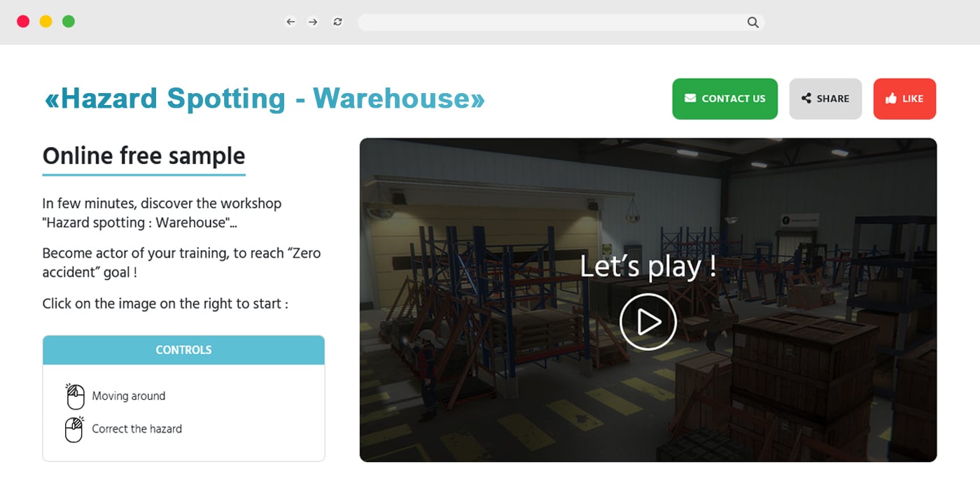
Task: Click the mouse icon next to Correct the hazard
Action: coord(74,429)
